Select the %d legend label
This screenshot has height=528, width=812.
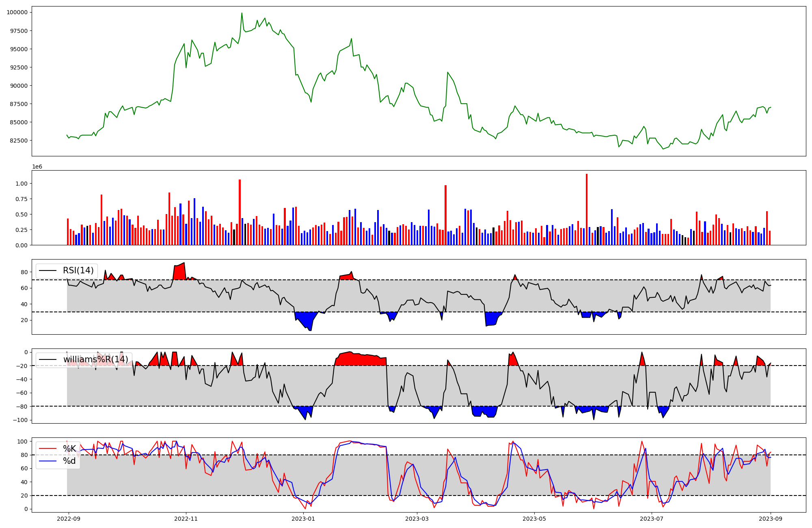(69, 461)
